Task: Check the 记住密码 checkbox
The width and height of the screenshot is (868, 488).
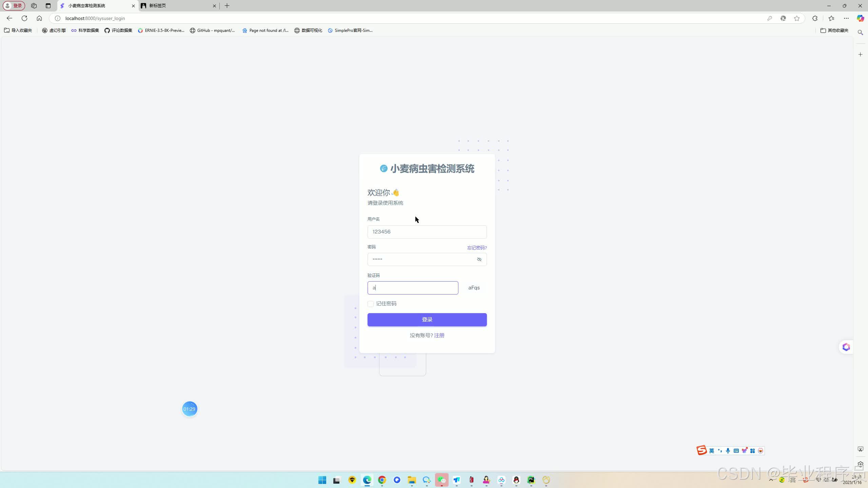Action: coord(371,304)
